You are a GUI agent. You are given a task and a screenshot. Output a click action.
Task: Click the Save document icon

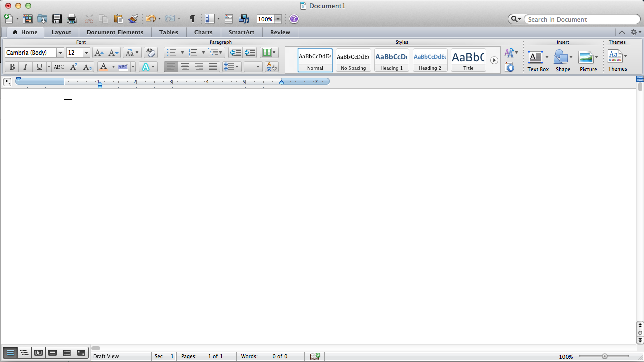57,19
